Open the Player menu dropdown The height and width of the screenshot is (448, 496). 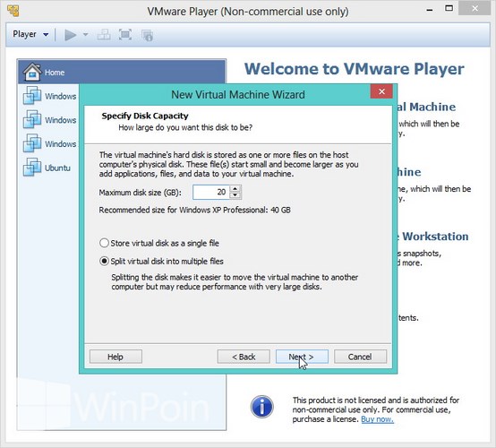pos(30,34)
